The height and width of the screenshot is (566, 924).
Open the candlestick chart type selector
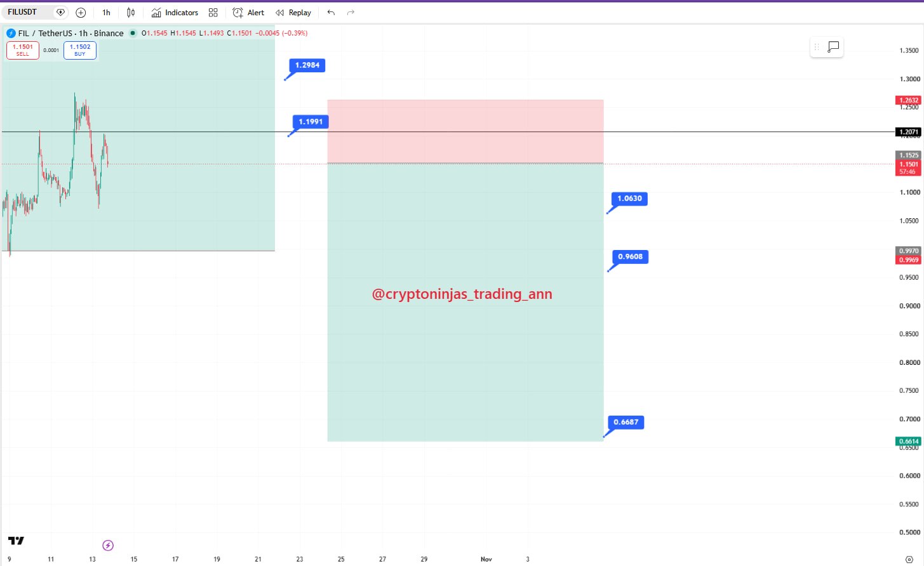point(131,13)
